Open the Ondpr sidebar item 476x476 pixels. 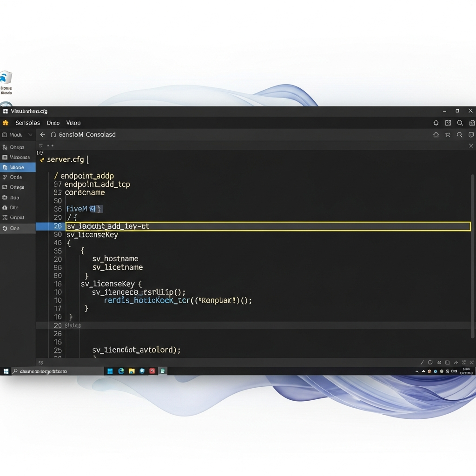tap(17, 147)
